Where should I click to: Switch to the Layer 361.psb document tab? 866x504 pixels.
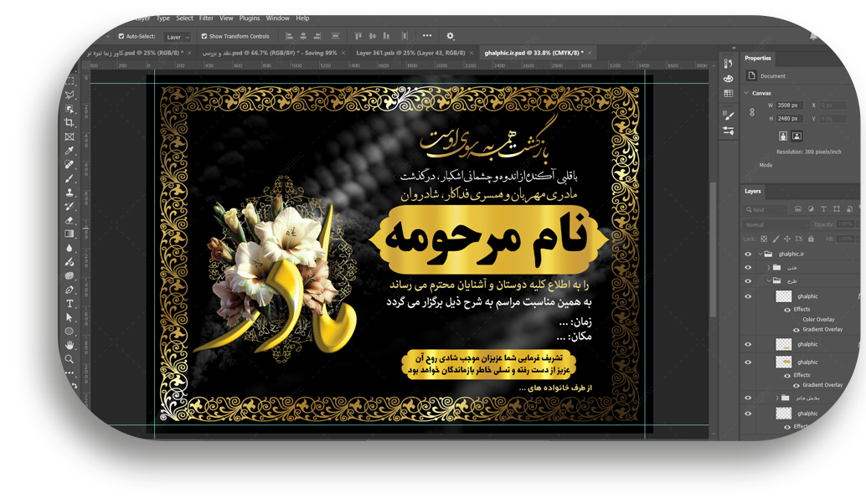410,53
